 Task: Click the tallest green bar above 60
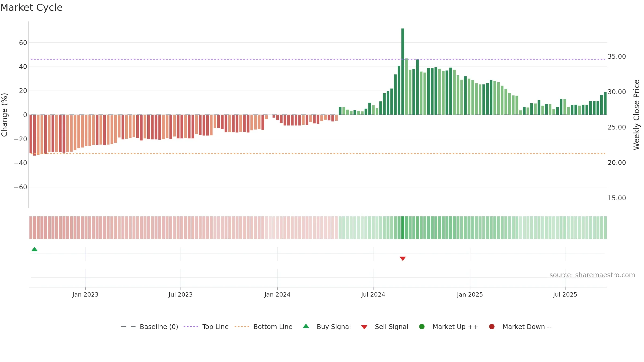click(403, 72)
